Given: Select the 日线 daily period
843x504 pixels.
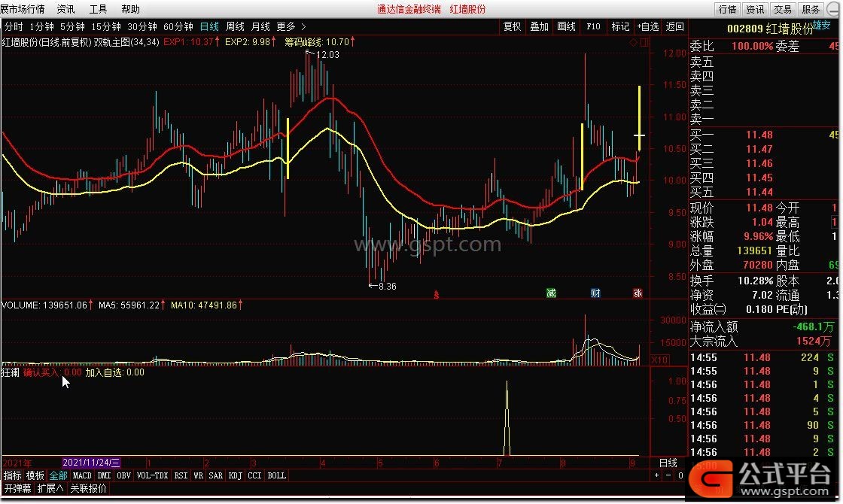Looking at the screenshot, I should point(209,26).
